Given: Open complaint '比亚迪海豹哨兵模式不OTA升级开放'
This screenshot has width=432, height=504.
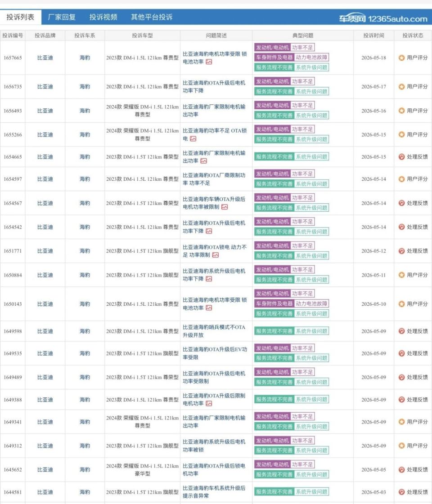Looking at the screenshot, I should coord(214,331).
